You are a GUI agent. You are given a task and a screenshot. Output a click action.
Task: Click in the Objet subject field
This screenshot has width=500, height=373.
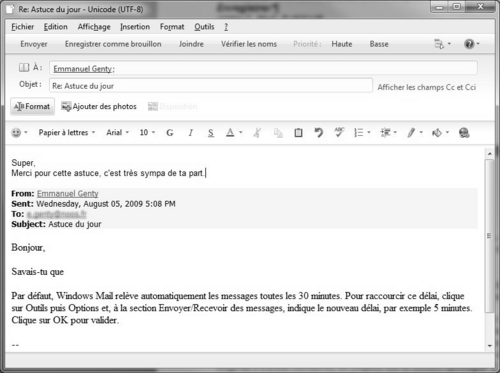click(x=211, y=86)
